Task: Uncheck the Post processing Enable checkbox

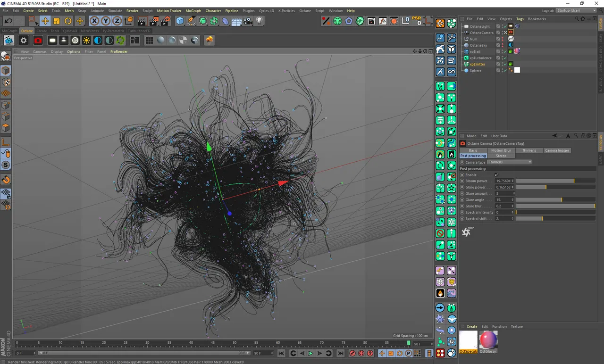Action: click(496, 175)
